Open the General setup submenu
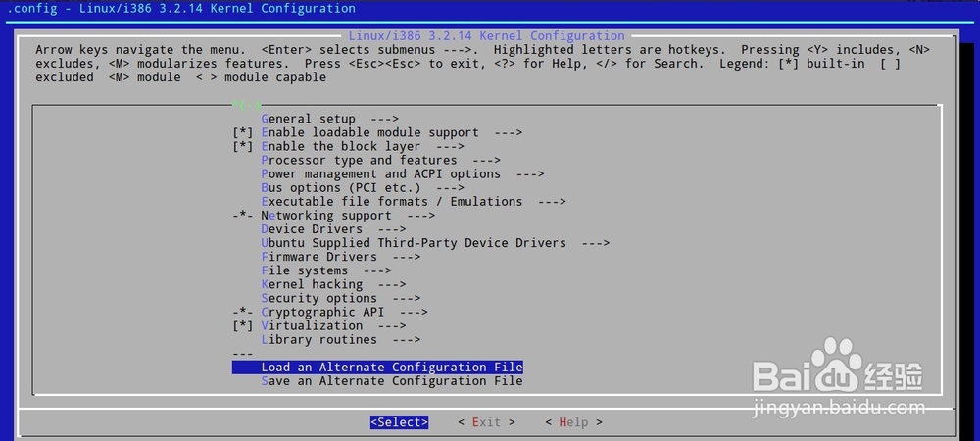The height and width of the screenshot is (441, 980). pyautogui.click(x=329, y=119)
